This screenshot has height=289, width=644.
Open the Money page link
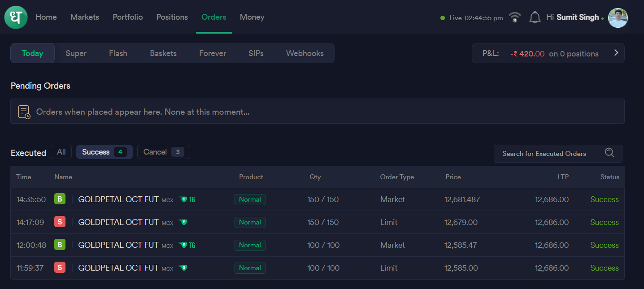tap(252, 17)
